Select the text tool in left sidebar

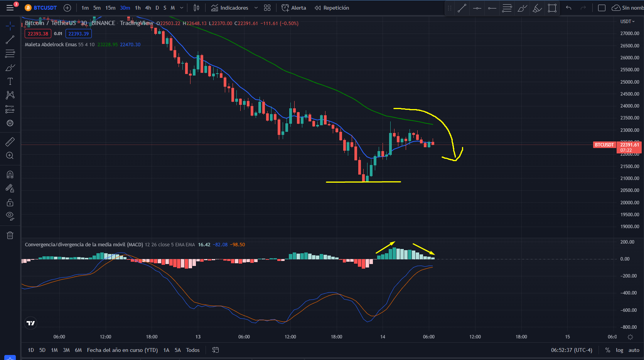[10, 81]
